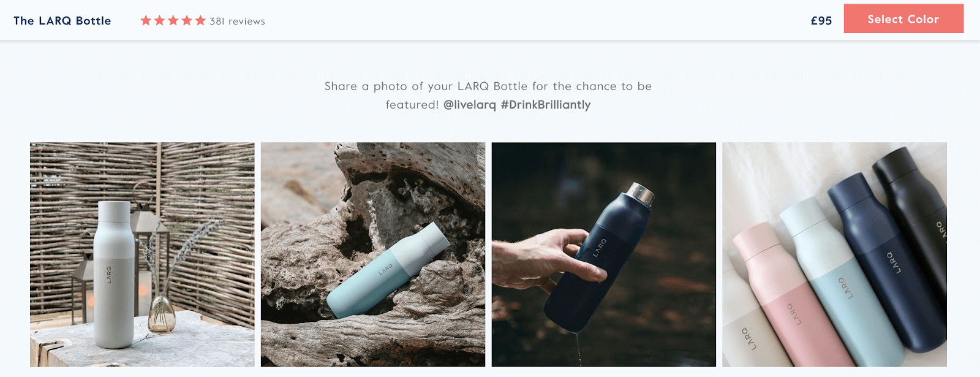Open the @livelarq handle link
The image size is (980, 377).
[470, 105]
